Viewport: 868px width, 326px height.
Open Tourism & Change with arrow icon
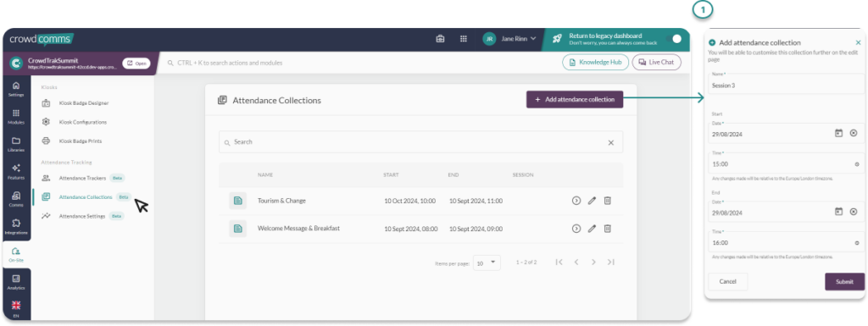(x=576, y=202)
